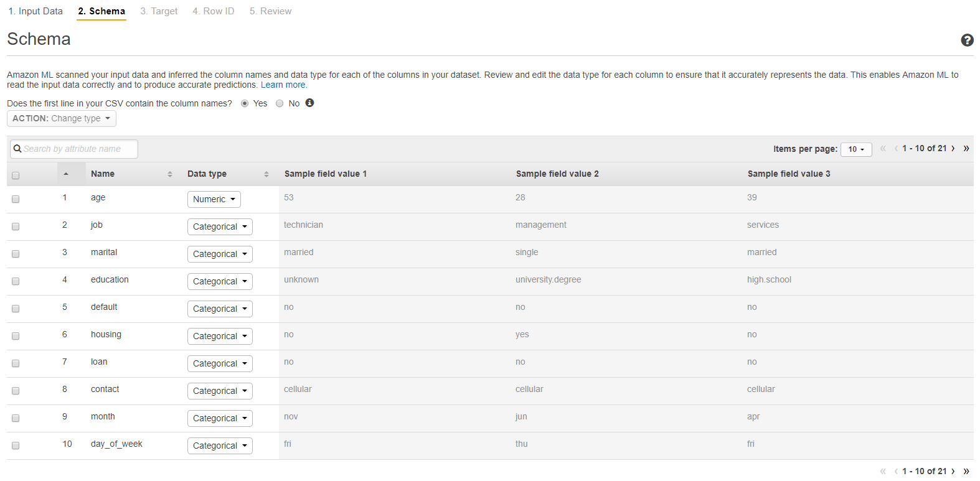Jump to last page using top double arrow
This screenshot has height=481, width=980.
tap(966, 148)
